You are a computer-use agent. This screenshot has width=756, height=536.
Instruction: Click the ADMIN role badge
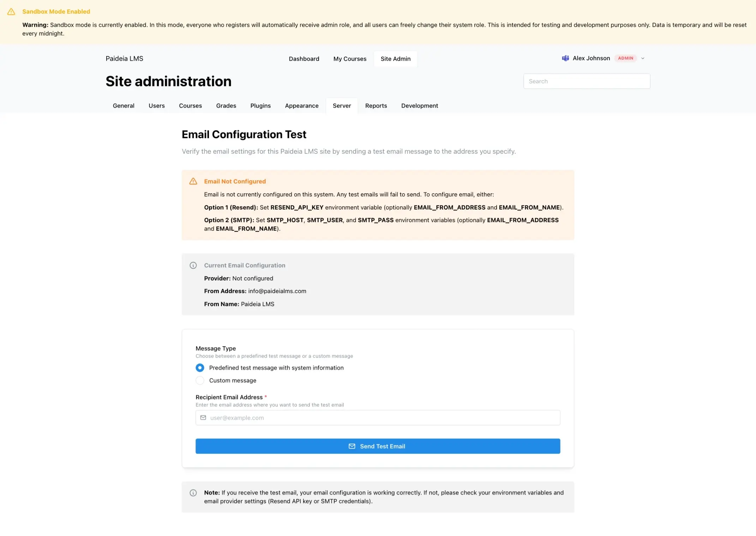(625, 58)
